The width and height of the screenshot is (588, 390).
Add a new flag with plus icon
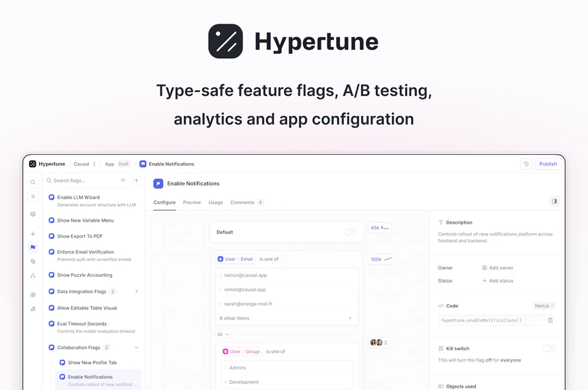point(137,181)
